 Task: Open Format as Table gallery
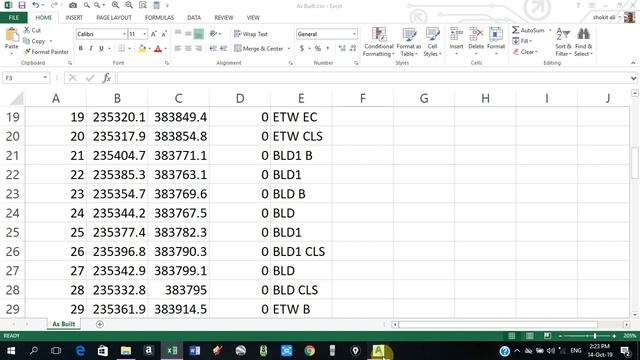point(409,42)
